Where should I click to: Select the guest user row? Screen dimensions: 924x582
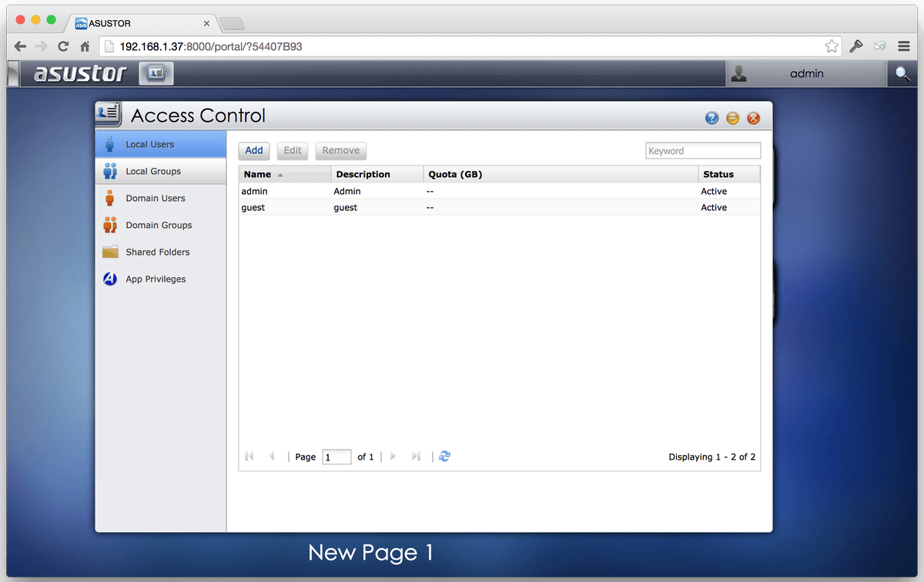[x=253, y=207]
